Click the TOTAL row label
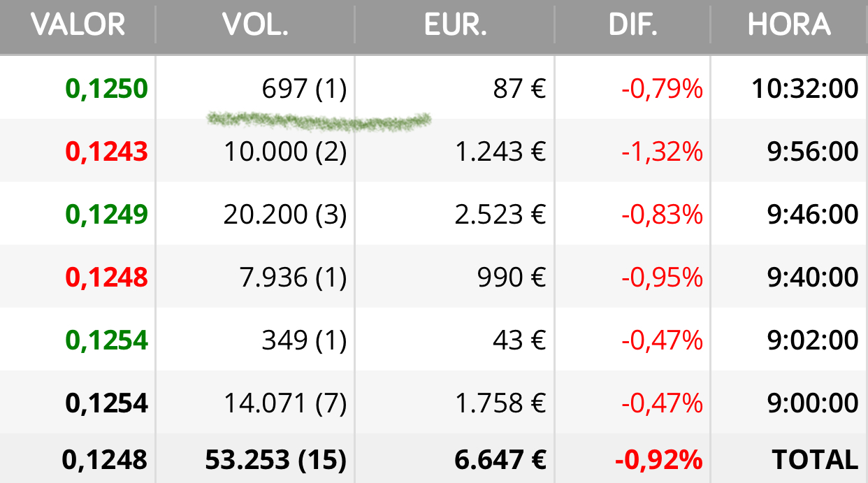 pyautogui.click(x=815, y=459)
